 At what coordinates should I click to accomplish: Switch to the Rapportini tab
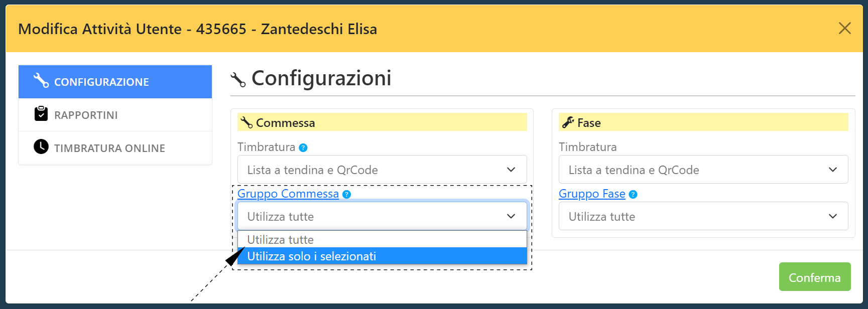point(115,115)
